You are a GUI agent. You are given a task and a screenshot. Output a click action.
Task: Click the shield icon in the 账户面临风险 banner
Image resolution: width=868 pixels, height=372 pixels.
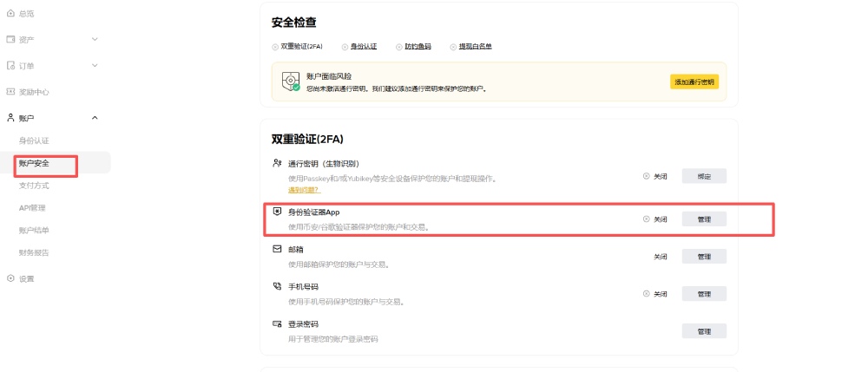coord(291,82)
